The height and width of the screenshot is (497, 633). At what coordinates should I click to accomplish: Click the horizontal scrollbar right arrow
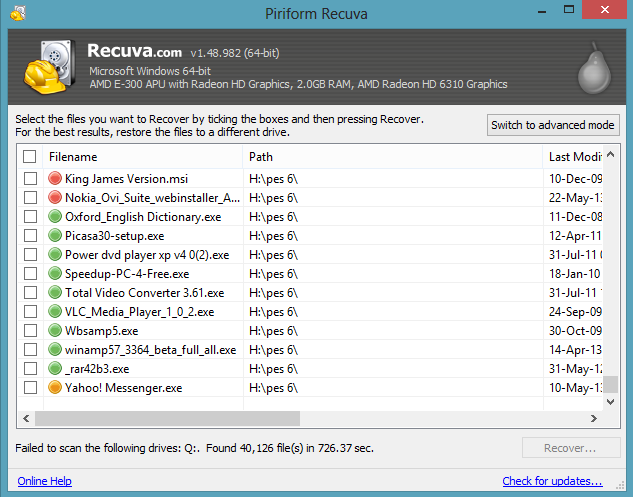point(593,418)
